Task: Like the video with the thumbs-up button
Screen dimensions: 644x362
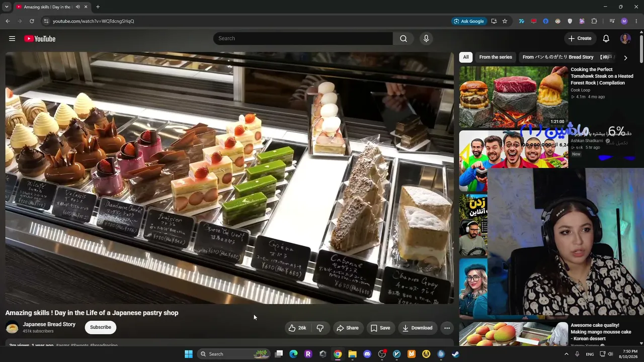Action: [297, 328]
